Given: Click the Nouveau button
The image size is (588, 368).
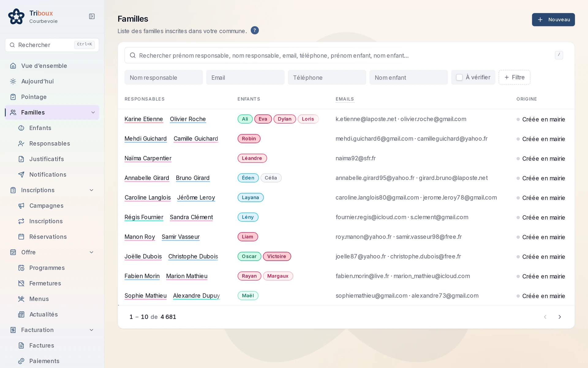Looking at the screenshot, I should (x=553, y=20).
